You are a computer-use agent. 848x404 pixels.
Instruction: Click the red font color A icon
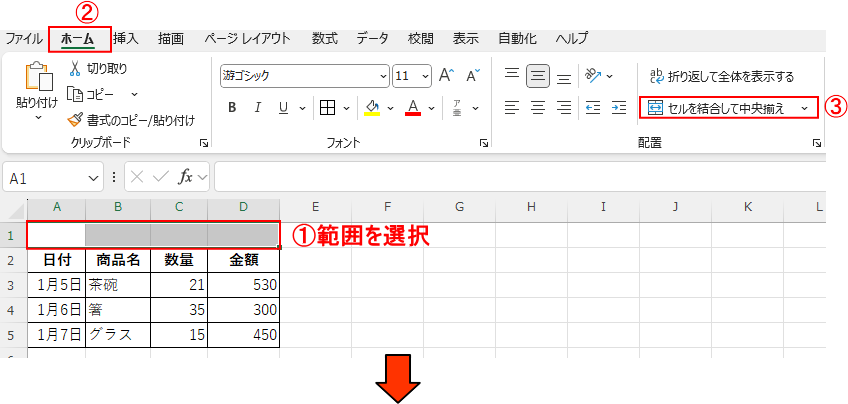point(413,108)
